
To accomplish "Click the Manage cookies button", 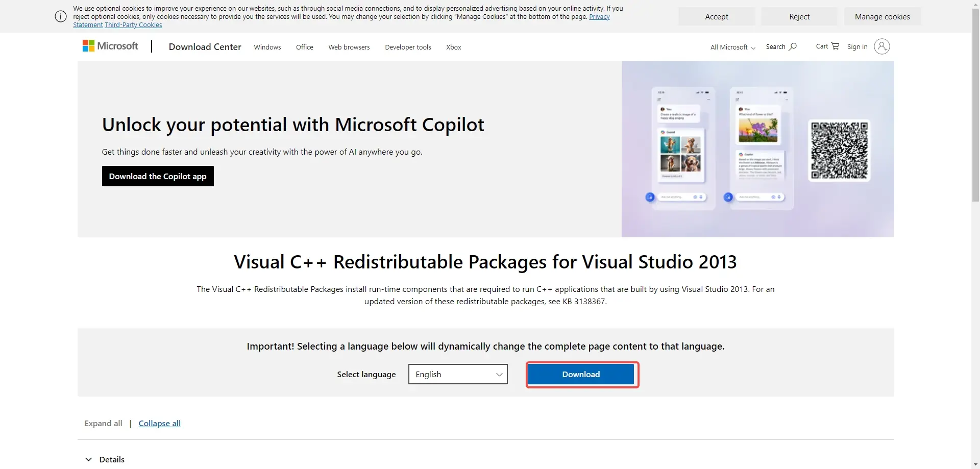I will [x=883, y=16].
